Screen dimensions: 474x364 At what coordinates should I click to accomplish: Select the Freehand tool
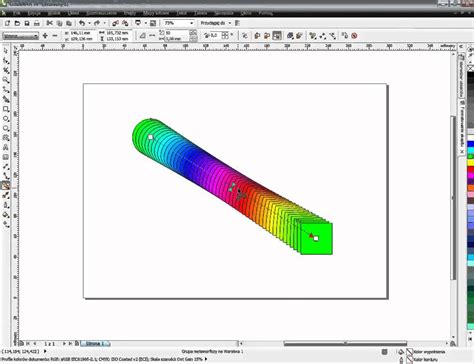click(x=6, y=90)
